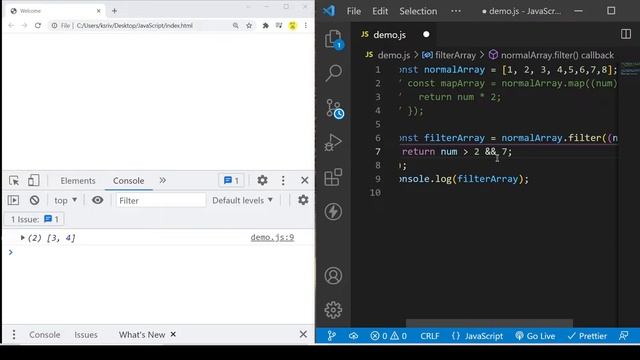
Task: Click the filterArray breadcrumb
Action: point(449,55)
